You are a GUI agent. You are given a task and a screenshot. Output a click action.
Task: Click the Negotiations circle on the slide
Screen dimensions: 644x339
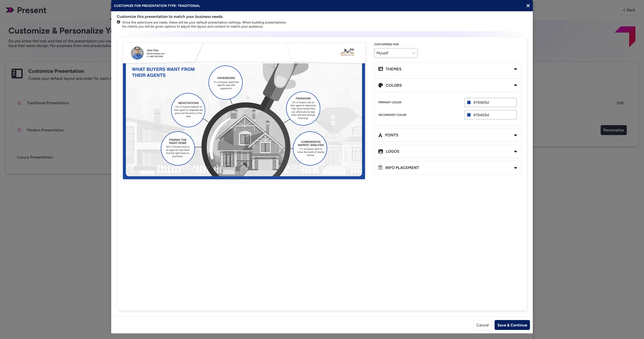188,110
